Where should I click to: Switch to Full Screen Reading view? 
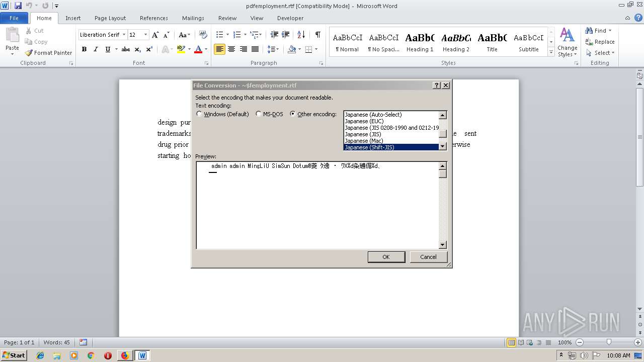520,342
